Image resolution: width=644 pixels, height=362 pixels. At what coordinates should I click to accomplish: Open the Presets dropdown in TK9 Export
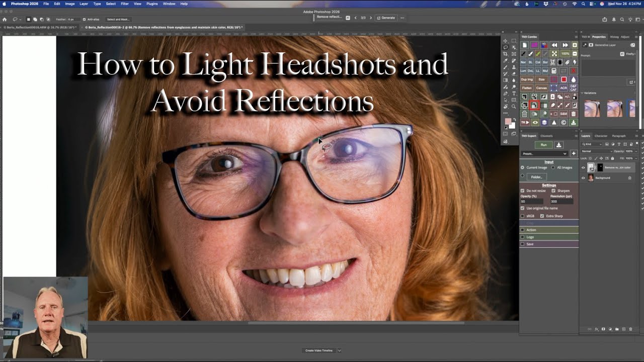(x=544, y=153)
